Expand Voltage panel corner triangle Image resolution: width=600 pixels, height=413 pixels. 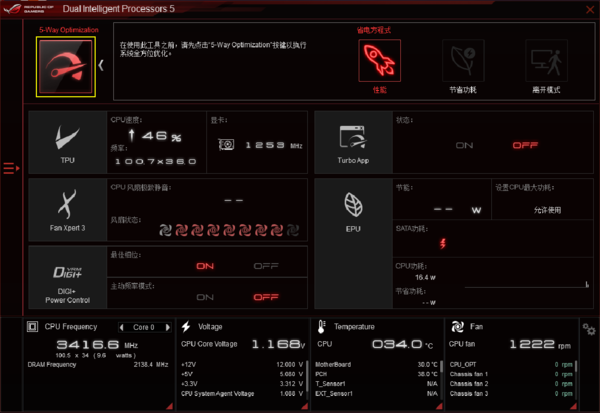pyautogui.click(x=305, y=406)
